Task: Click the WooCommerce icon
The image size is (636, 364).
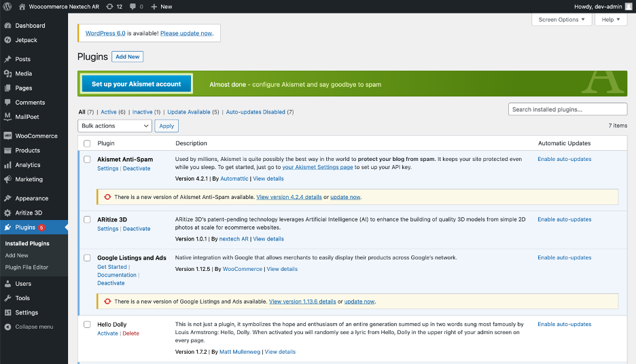Action: coord(7,136)
